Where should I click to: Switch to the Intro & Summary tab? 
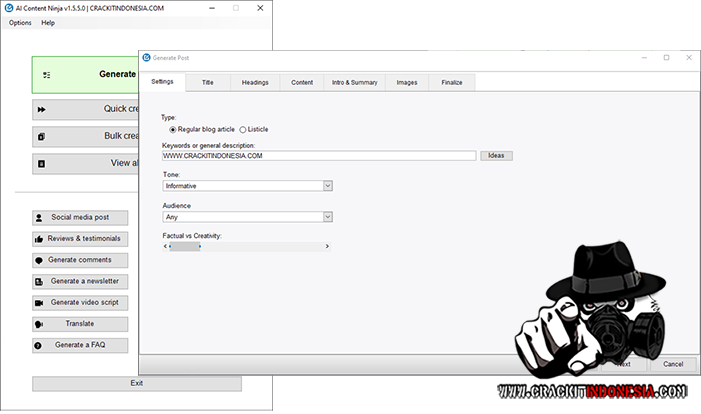pos(355,83)
